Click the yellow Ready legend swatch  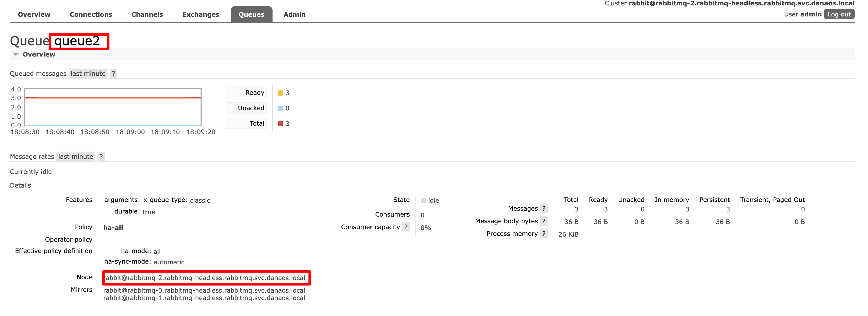pyautogui.click(x=280, y=93)
